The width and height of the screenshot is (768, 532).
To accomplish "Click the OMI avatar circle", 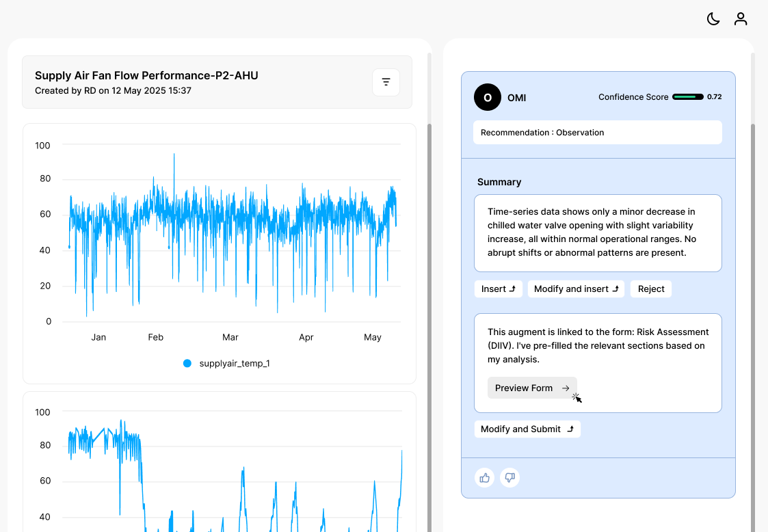I will click(488, 97).
